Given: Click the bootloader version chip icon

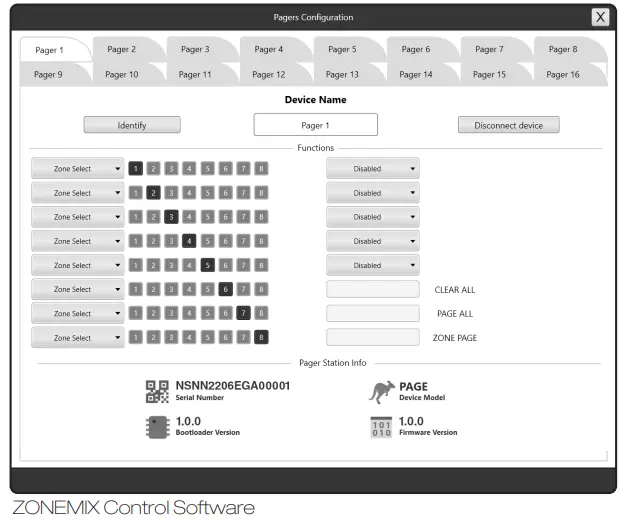Looking at the screenshot, I should 157,426.
